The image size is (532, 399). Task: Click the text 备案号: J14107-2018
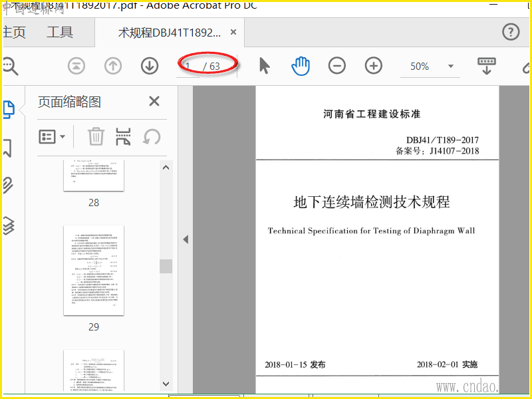click(x=438, y=151)
